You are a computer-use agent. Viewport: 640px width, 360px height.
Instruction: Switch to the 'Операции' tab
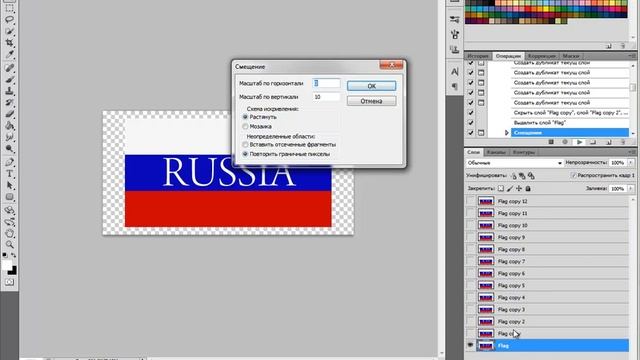click(x=508, y=56)
